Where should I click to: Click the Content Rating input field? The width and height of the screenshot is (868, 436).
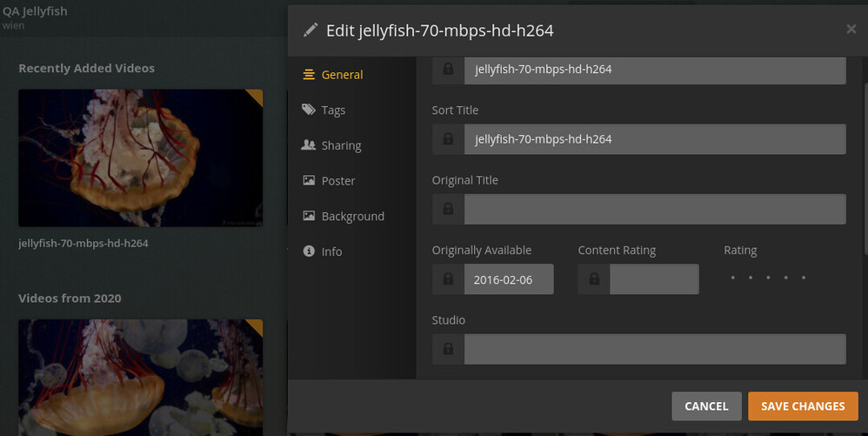point(654,279)
